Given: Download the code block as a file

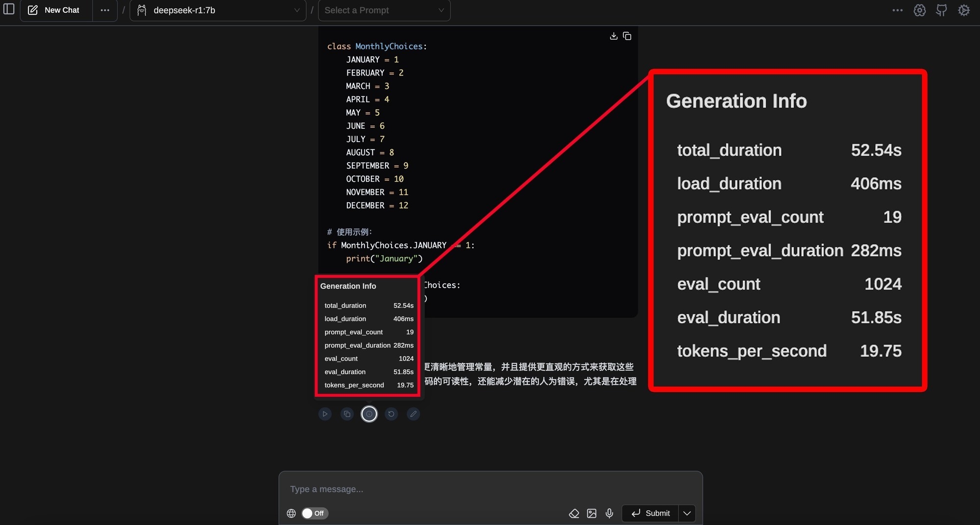Looking at the screenshot, I should [613, 36].
